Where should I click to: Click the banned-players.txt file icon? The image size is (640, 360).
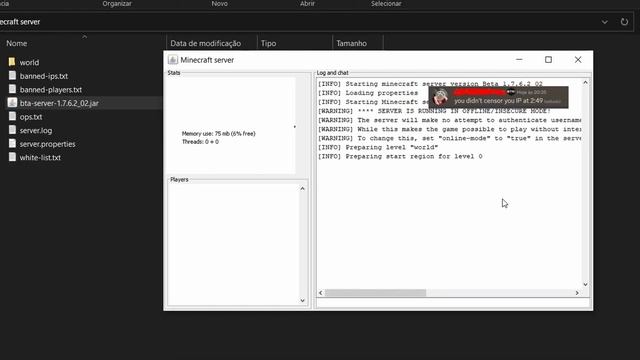click(x=12, y=89)
